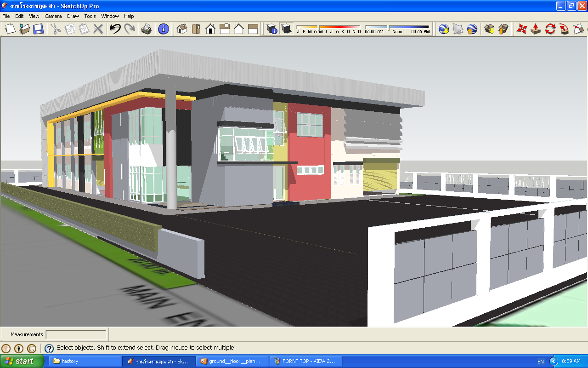This screenshot has height=368, width=588.
Task: Click the Paste clipboard icon
Action: coord(84,29)
